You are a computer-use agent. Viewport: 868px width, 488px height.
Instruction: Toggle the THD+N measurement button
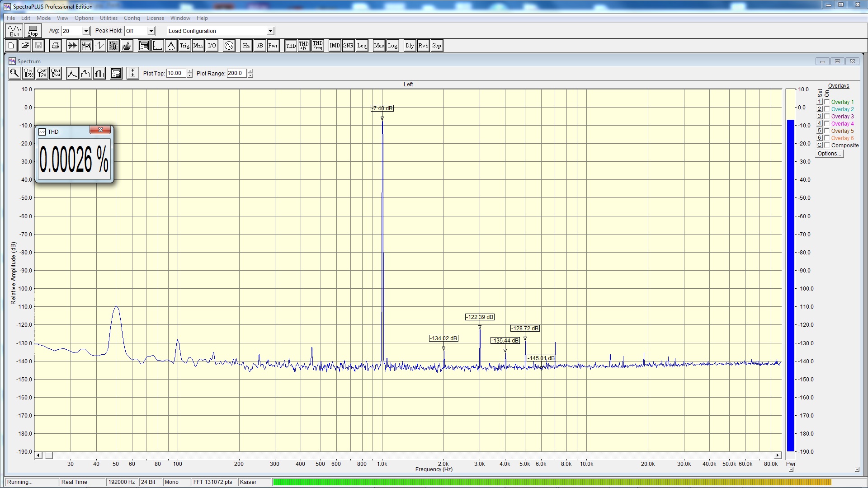click(304, 46)
